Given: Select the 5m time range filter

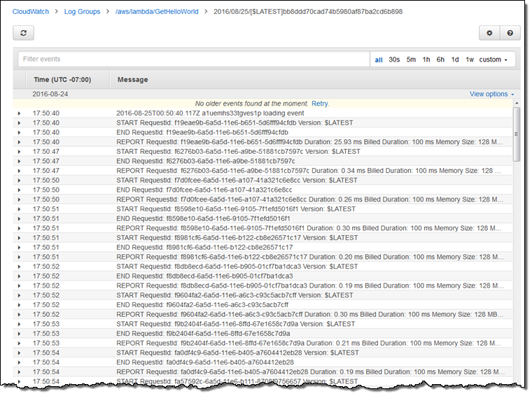Looking at the screenshot, I should [x=411, y=59].
